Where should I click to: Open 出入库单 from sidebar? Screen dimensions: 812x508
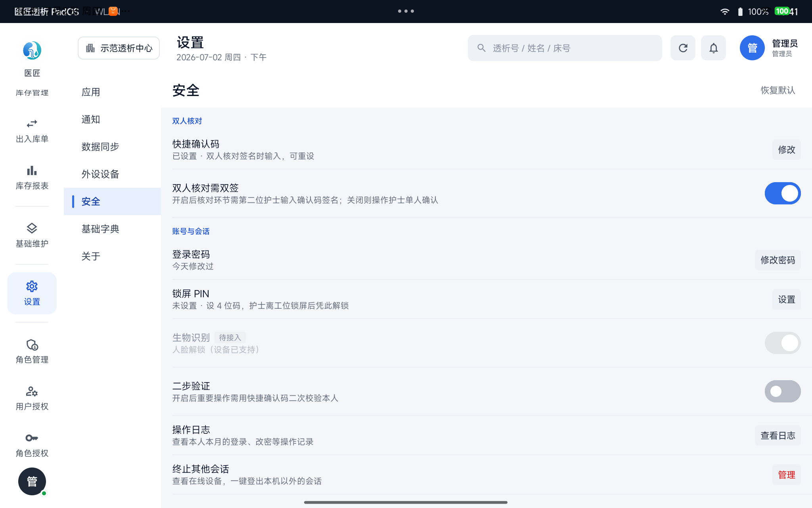32,131
